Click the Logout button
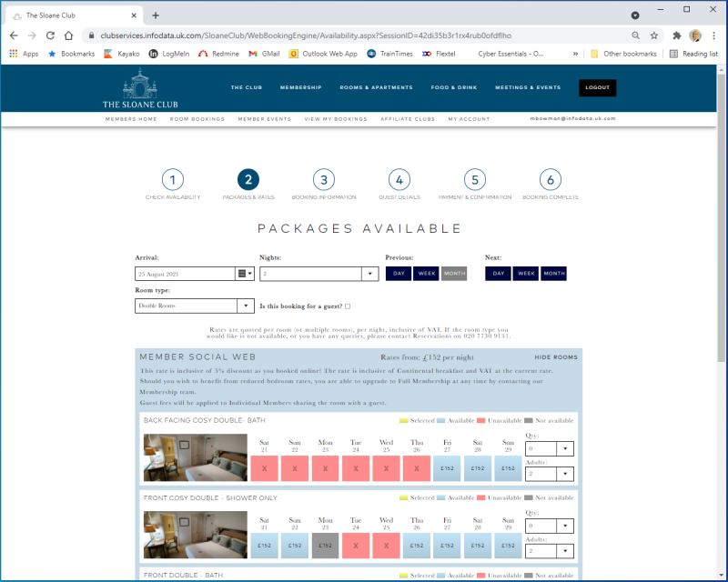 tap(597, 88)
